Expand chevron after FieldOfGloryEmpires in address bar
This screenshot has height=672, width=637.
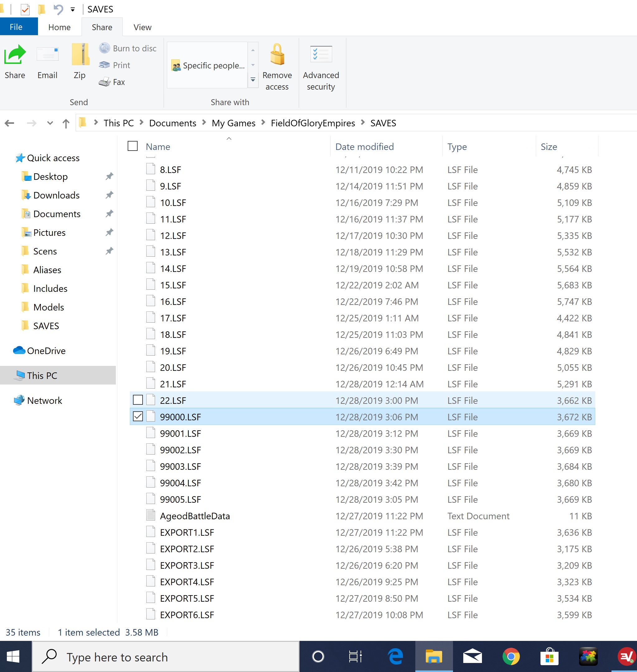click(363, 123)
